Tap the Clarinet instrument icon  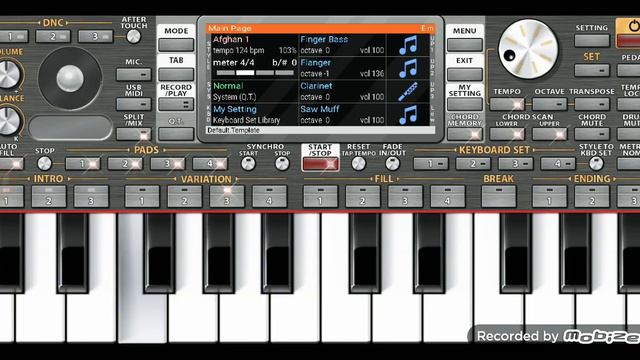click(x=408, y=91)
